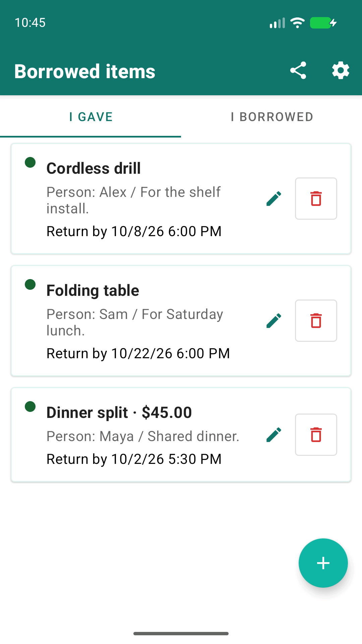Toggle the Folding table status dot
Screen dimensions: 362x644
(x=30, y=284)
